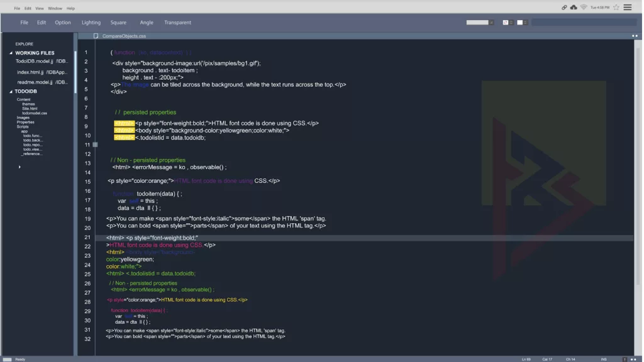The height and width of the screenshot is (362, 644).
Task: Click the Wi-Fi status icon
Action: [584, 8]
